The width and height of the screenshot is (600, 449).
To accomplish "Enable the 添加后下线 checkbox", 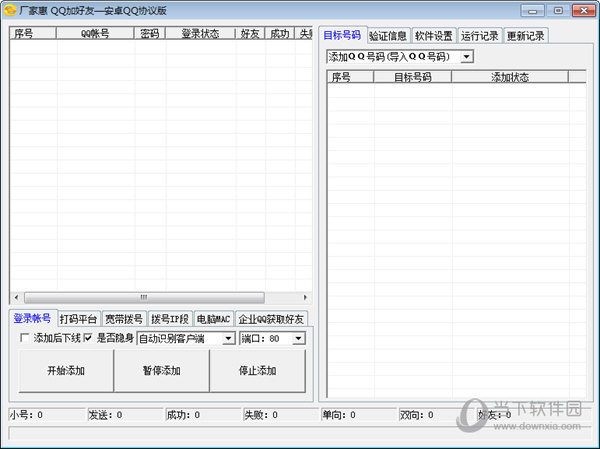I will (26, 338).
